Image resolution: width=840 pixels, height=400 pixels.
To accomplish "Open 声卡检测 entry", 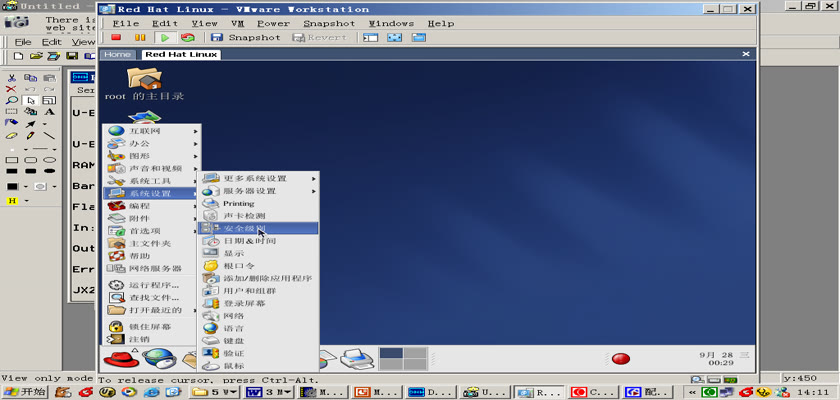I will coord(259,216).
